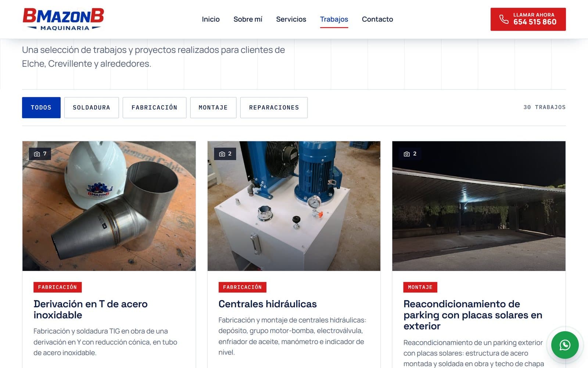The image size is (588, 368).
Task: Open Sobre mí section
Action: coord(248,19)
